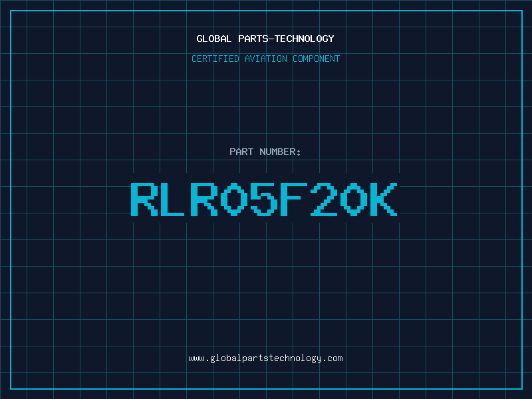
Task: Click the PART NUMBER: label
Action: point(265,152)
